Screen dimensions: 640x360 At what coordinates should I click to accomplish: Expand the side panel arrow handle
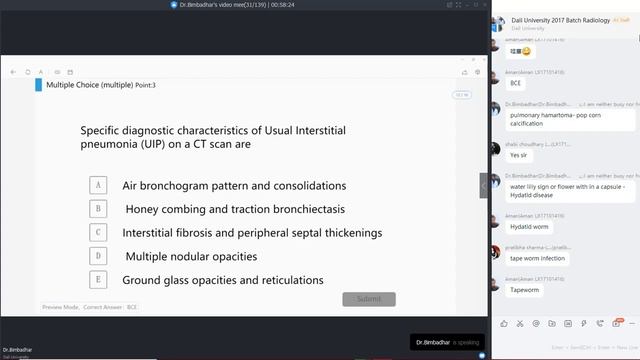(x=483, y=186)
